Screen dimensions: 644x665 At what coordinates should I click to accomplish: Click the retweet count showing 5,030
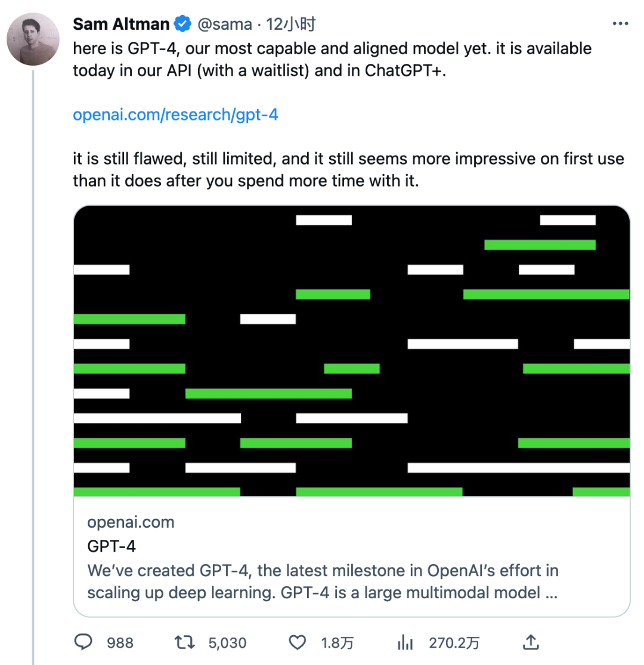point(228,642)
